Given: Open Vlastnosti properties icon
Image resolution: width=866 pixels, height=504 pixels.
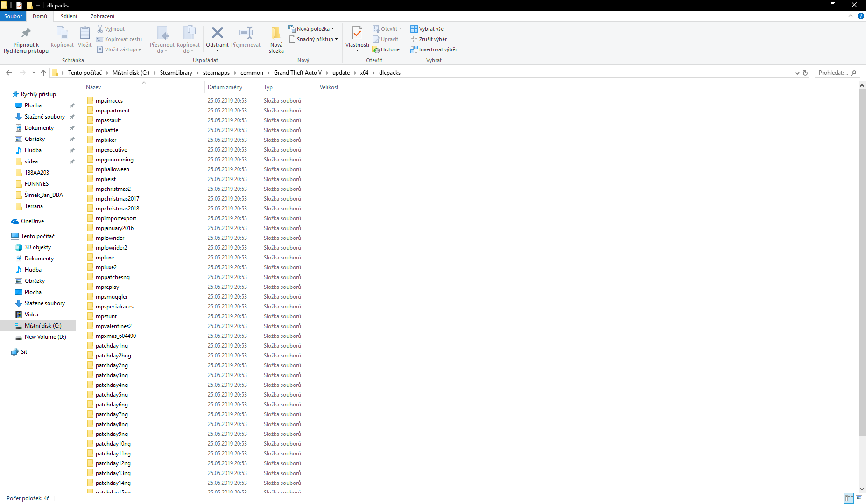Looking at the screenshot, I should tap(357, 34).
